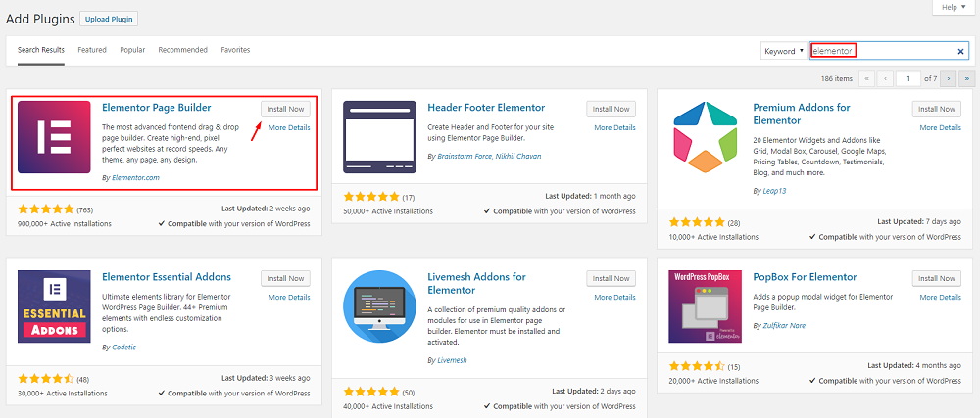Go to the next page of results
The width and height of the screenshot is (980, 418).
pos(949,78)
